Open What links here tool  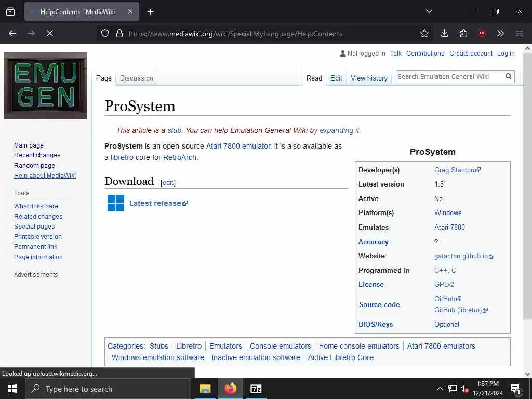click(36, 206)
